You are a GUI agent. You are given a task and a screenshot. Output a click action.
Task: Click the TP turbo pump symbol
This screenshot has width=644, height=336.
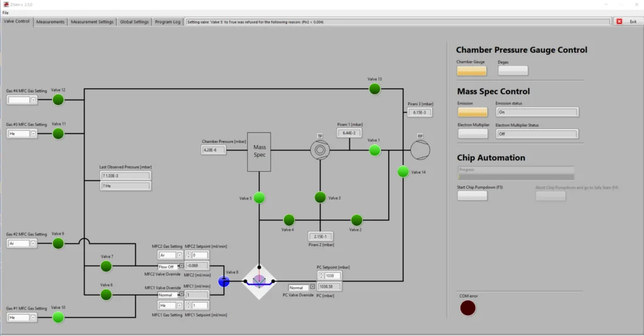[x=320, y=150]
